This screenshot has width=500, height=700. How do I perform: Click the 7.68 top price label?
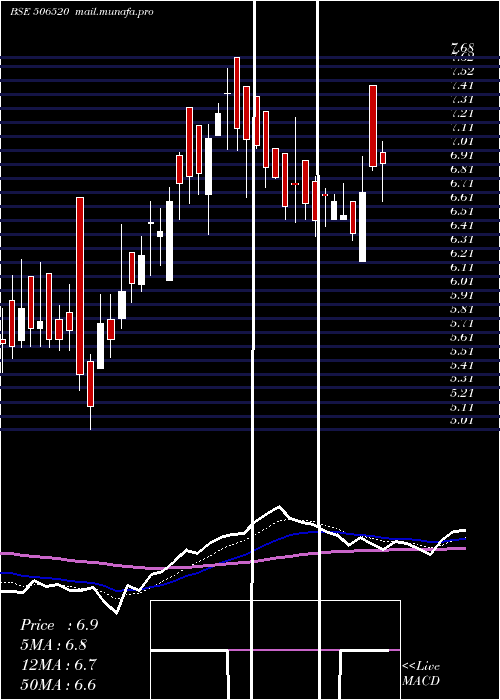click(462, 47)
